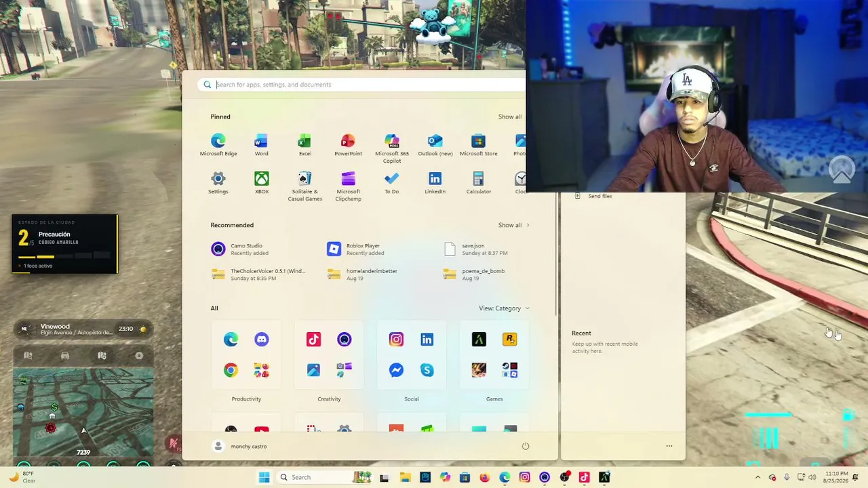The width and height of the screenshot is (868, 488).
Task: Open Settings from the pinned apps
Action: pyautogui.click(x=218, y=183)
